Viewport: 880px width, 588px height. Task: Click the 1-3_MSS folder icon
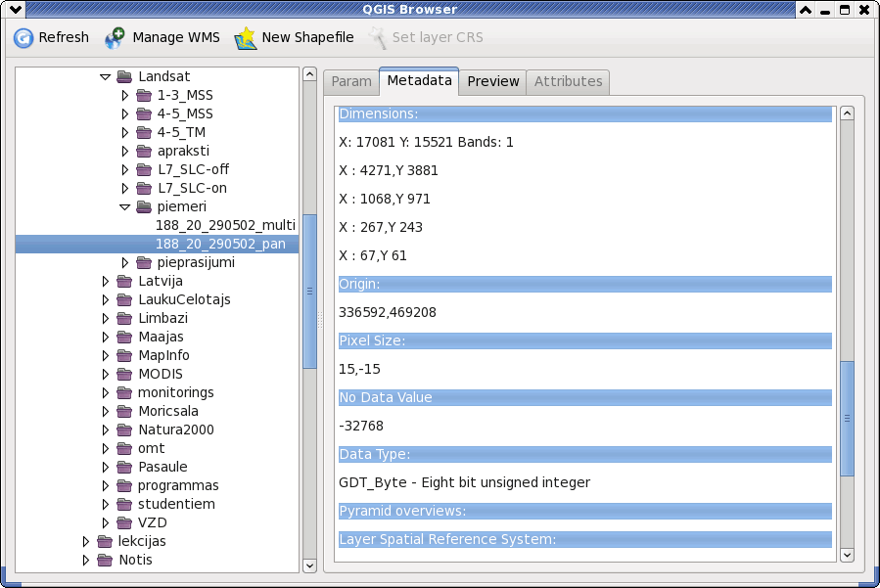[x=144, y=95]
